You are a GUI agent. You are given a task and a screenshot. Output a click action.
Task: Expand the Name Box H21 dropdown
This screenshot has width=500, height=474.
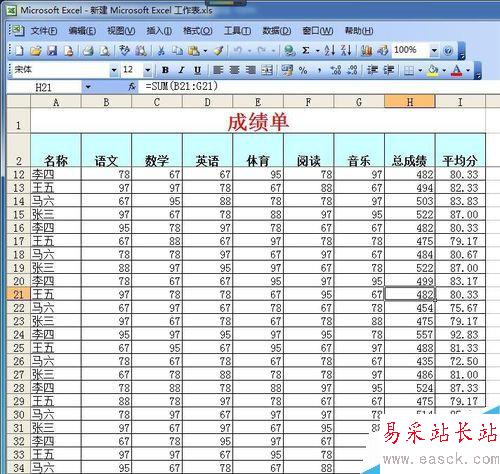click(x=88, y=87)
